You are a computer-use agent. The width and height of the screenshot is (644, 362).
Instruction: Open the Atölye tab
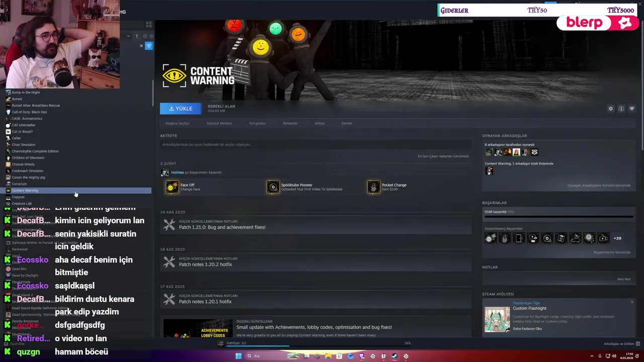click(x=319, y=123)
